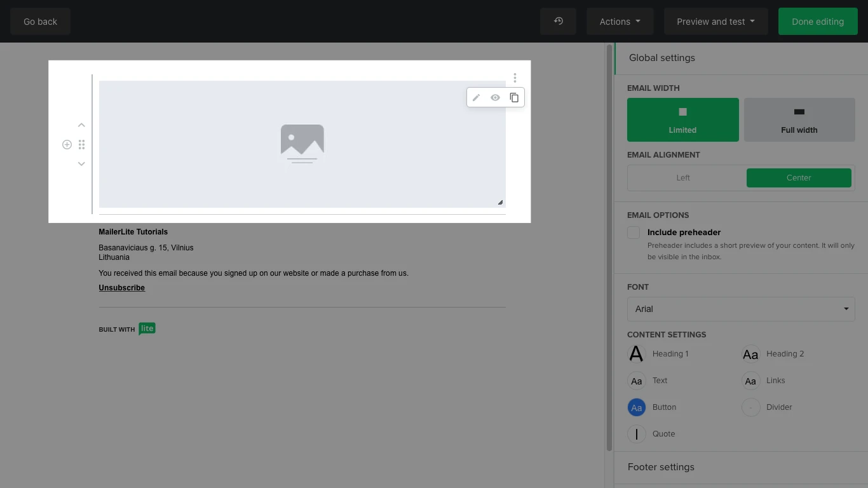868x488 pixels.
Task: Click the undo history icon button
Action: tap(558, 22)
